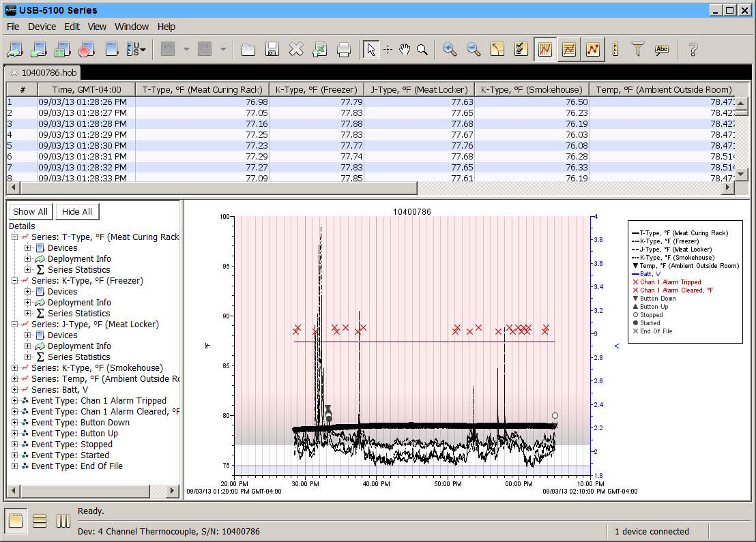This screenshot has height=542, width=756.
Task: Collapse the Series: T-Type Meat Curing Rack node
Action: coord(14,237)
